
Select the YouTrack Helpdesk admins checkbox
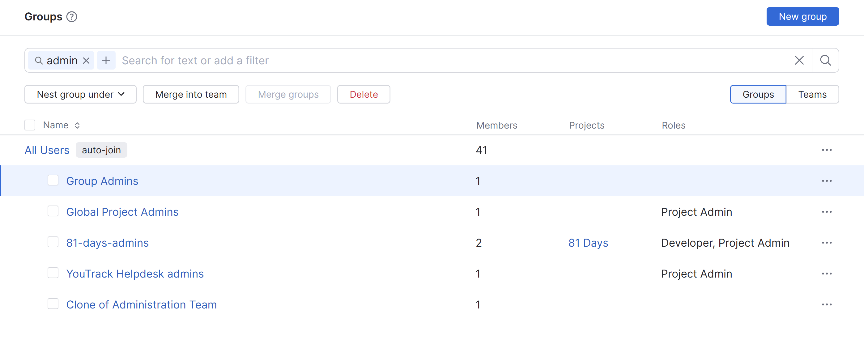(x=53, y=273)
